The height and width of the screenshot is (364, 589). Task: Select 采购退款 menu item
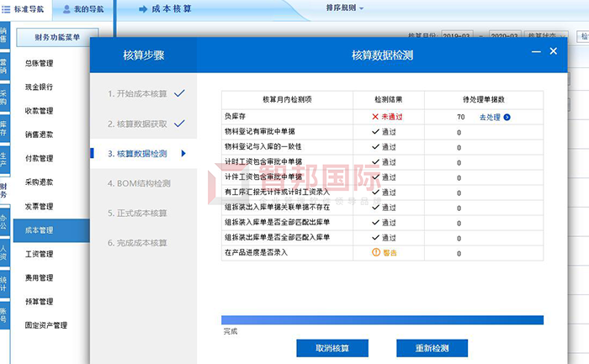(x=39, y=182)
